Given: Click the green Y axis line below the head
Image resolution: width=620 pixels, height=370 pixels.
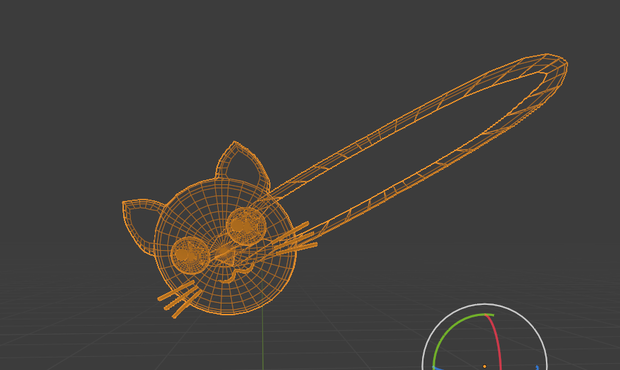Looking at the screenshot, I should (263, 340).
